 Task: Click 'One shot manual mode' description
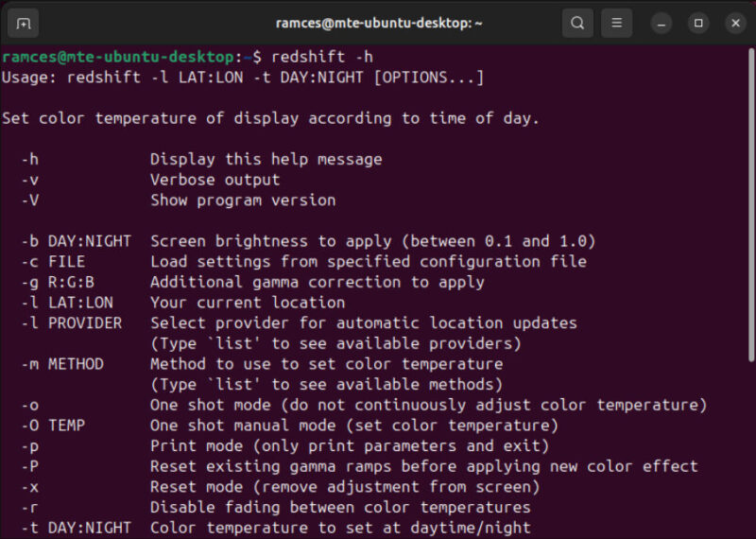tap(354, 426)
